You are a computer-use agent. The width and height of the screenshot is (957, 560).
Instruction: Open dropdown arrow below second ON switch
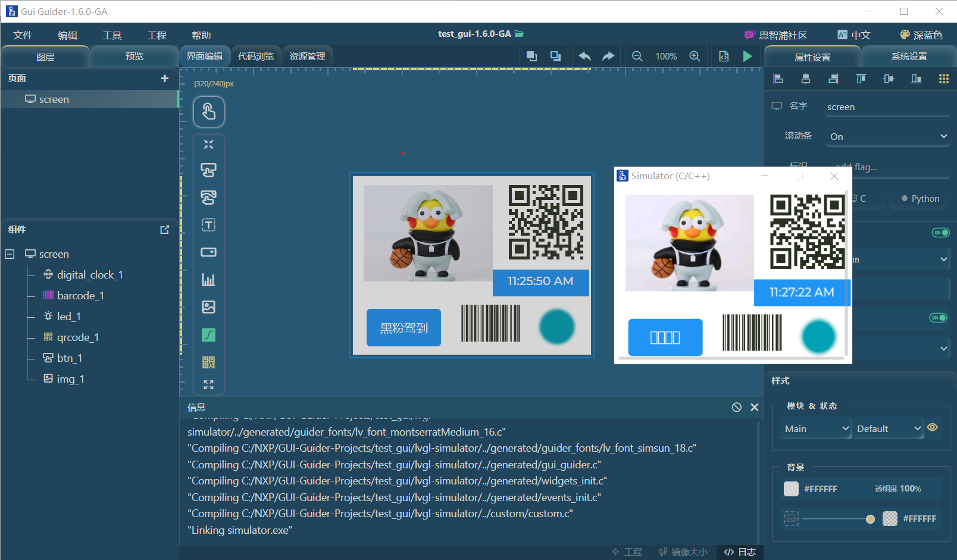pyautogui.click(x=944, y=348)
